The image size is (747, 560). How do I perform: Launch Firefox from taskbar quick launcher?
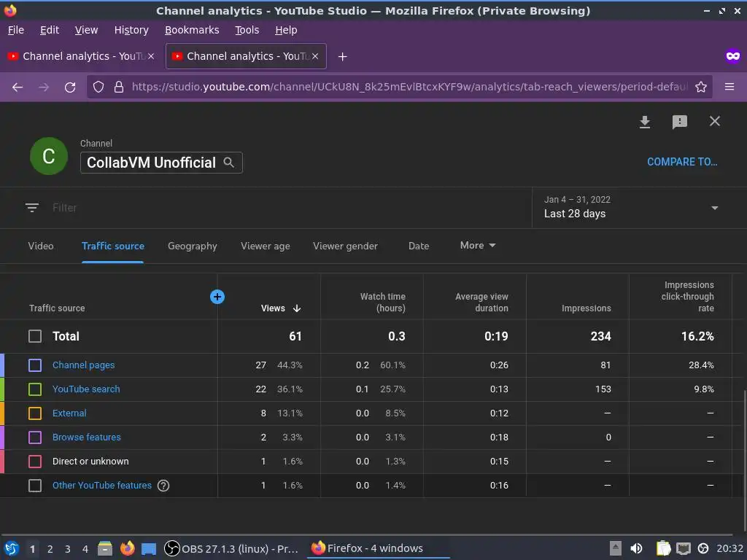click(x=127, y=548)
